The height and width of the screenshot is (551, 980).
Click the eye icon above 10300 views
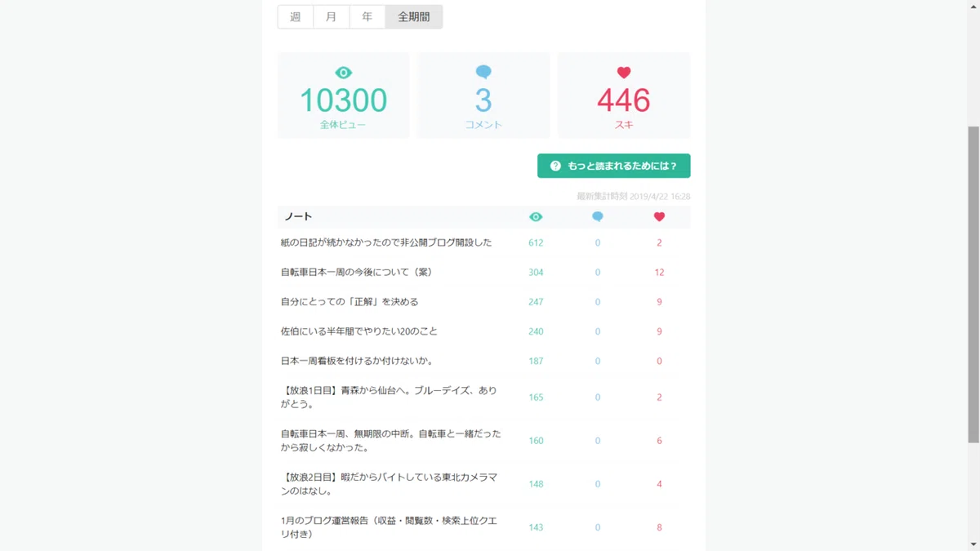click(x=343, y=73)
